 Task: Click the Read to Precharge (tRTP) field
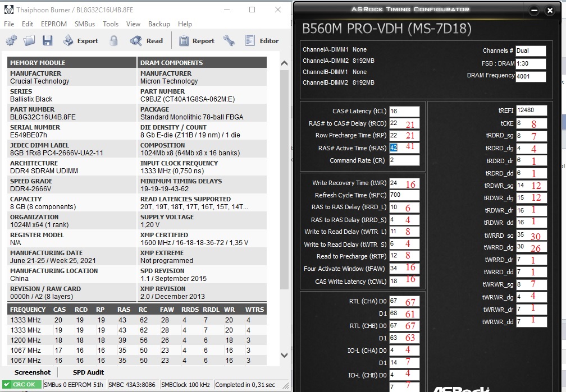click(x=404, y=256)
